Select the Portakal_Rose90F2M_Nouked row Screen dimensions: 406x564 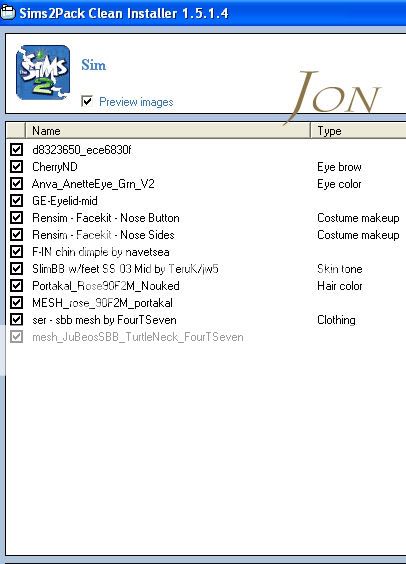click(206, 286)
